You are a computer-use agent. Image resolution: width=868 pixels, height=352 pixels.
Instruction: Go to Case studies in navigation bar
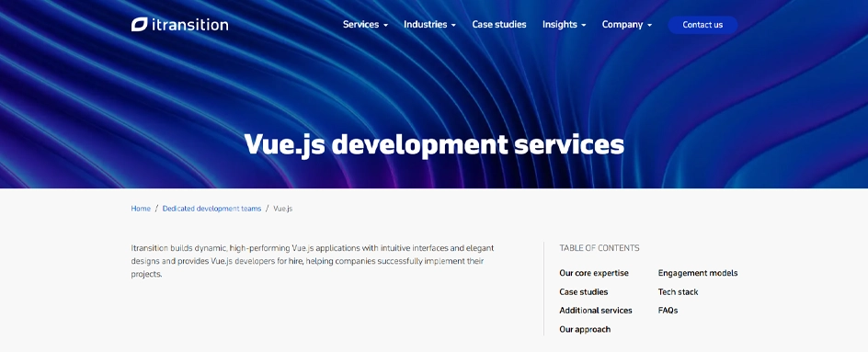coord(498,24)
